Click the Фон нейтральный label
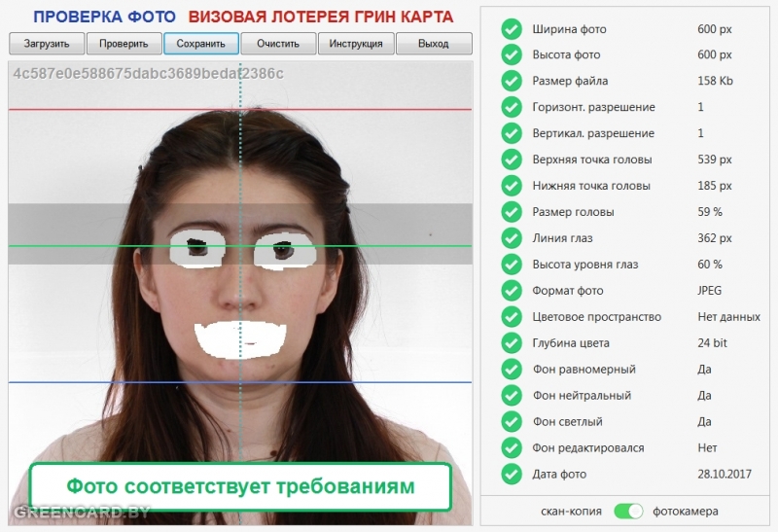The image size is (778, 532). pos(582,396)
